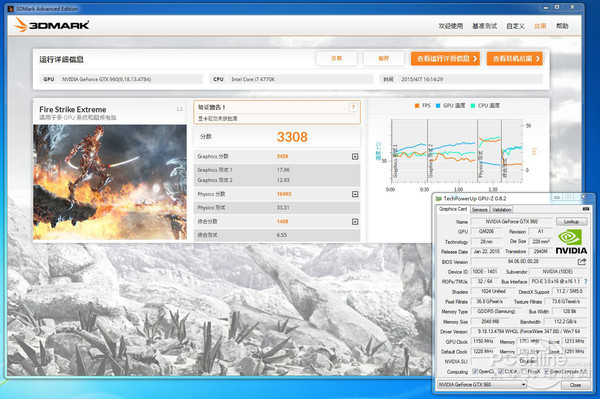
Task: Click the orange 查看运行详细信息 button
Action: 445,59
